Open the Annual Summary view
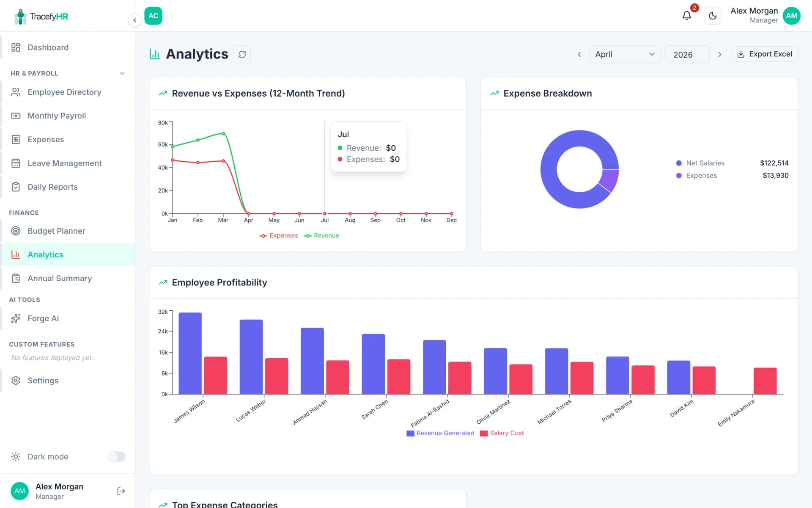Screen dimensions: 812x508 60,278
